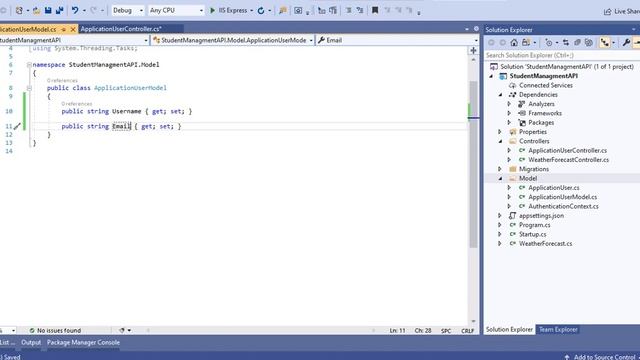Open the Package Manager Console tab
The width and height of the screenshot is (640, 360).
point(83,342)
